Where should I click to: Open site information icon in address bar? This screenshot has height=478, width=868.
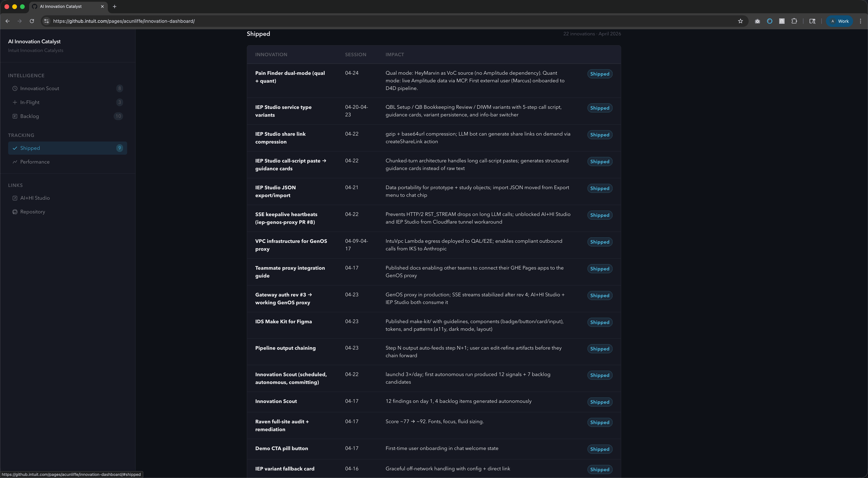pos(47,21)
